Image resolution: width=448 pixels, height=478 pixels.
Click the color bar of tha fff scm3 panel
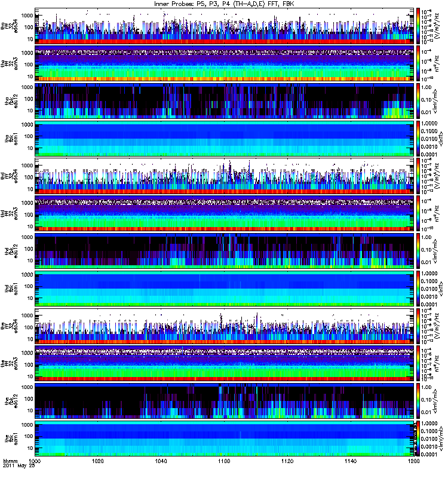(x=418, y=63)
